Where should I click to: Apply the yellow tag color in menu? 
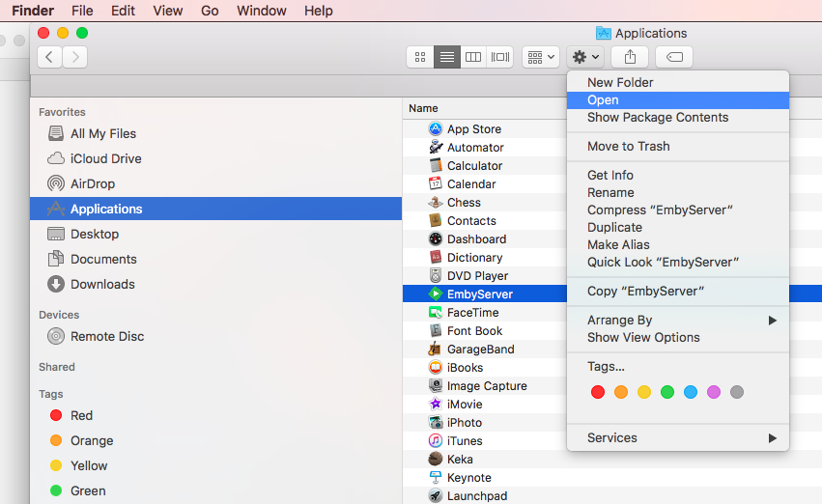click(x=644, y=392)
